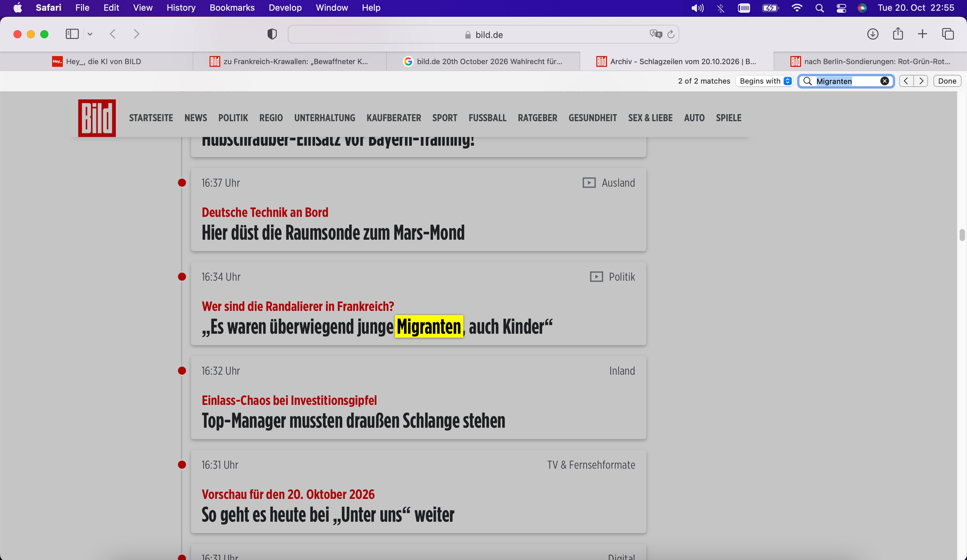Image resolution: width=967 pixels, height=560 pixels.
Task: Open article about junge Migranten headline
Action: (x=377, y=327)
